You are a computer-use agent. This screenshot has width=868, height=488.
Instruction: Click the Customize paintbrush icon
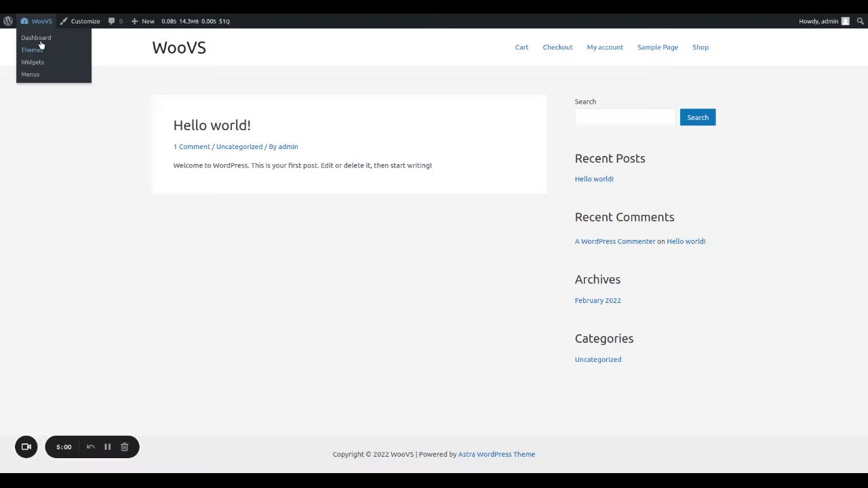64,21
